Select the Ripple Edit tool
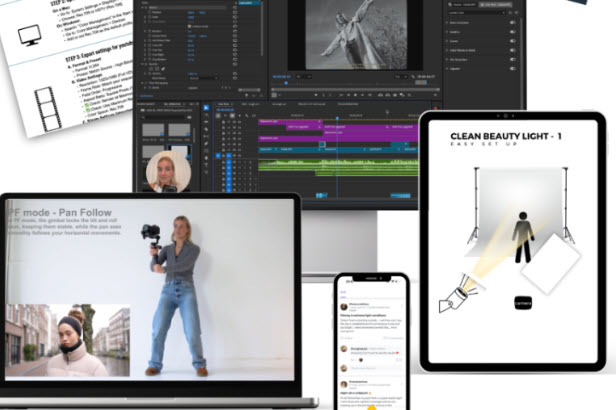 [206, 122]
